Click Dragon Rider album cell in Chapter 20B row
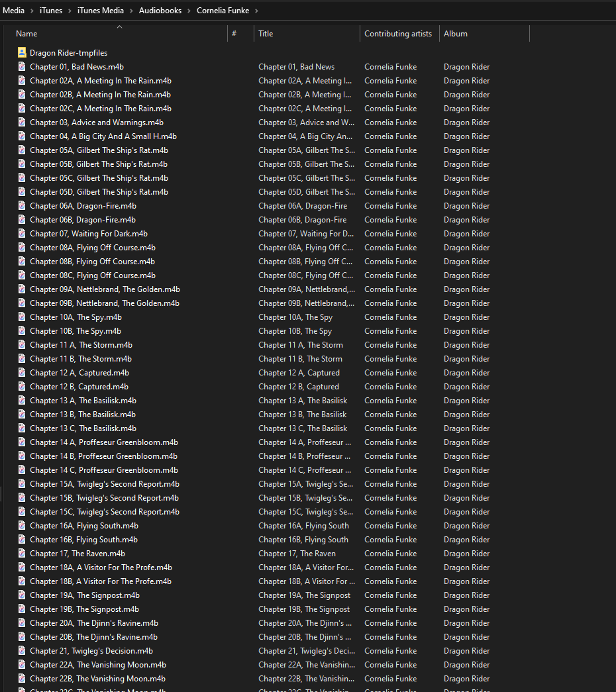Image resolution: width=616 pixels, height=692 pixels. tap(467, 636)
